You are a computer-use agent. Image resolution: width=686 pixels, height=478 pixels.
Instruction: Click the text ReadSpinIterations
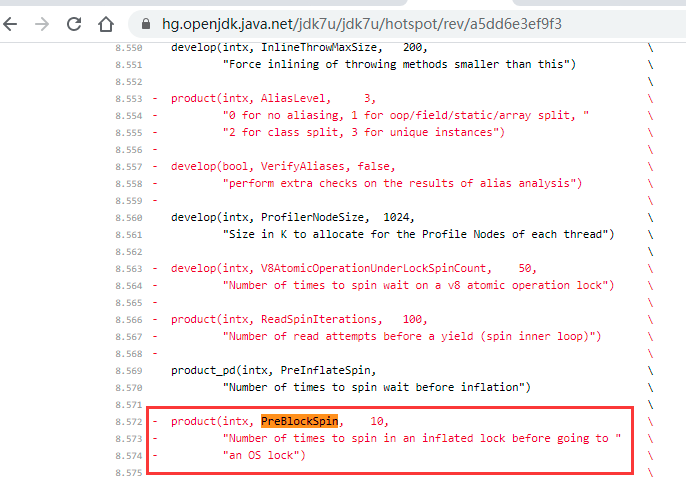(x=319, y=319)
